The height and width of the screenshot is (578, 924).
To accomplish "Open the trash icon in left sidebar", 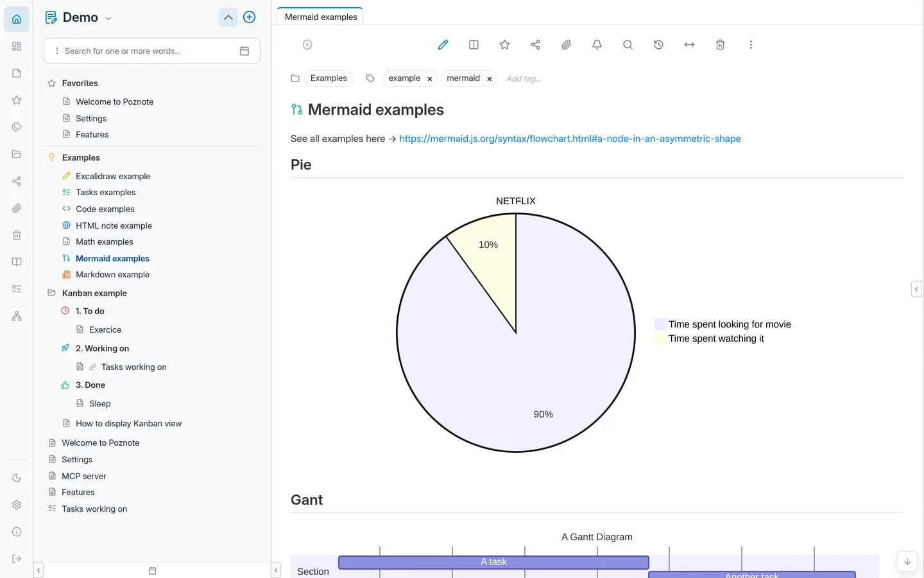I will tap(17, 235).
